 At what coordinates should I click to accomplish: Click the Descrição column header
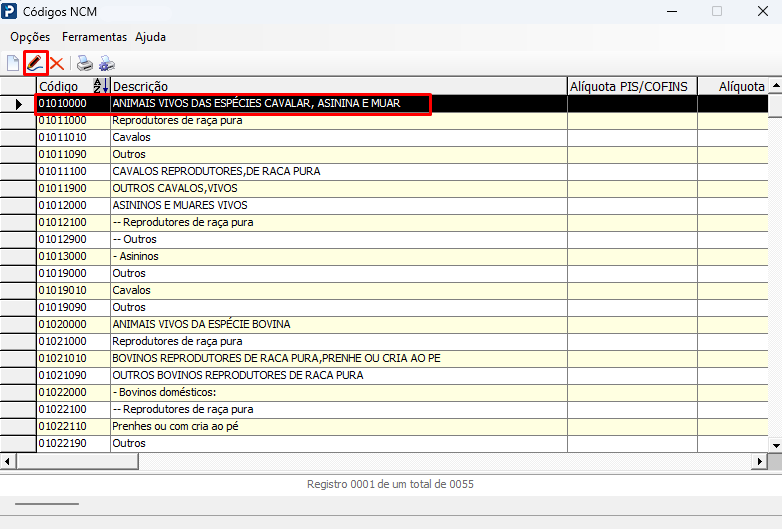(339, 86)
